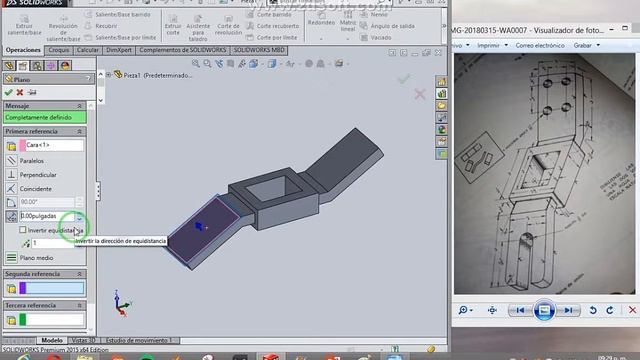Image resolution: width=640 pixels, height=360 pixels.
Task: Go to next photo in viewer
Action: [x=568, y=310]
